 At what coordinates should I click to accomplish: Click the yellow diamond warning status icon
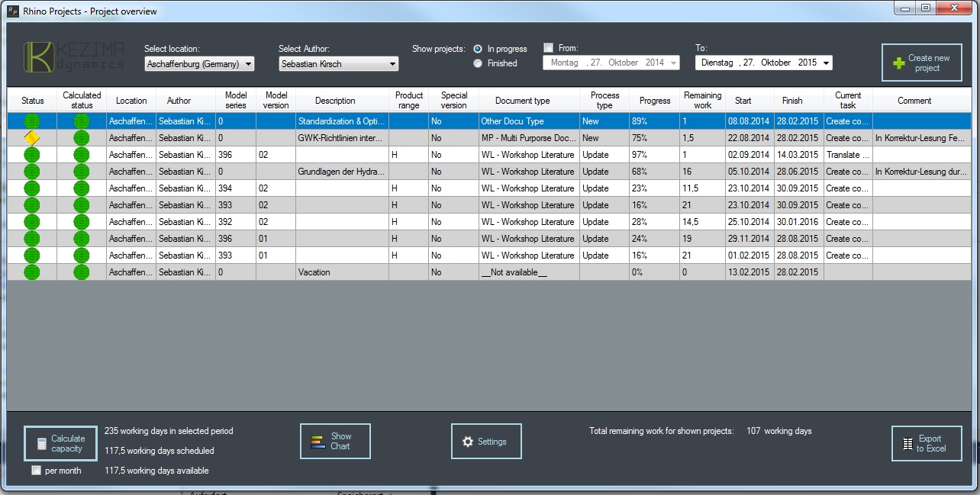coord(31,138)
